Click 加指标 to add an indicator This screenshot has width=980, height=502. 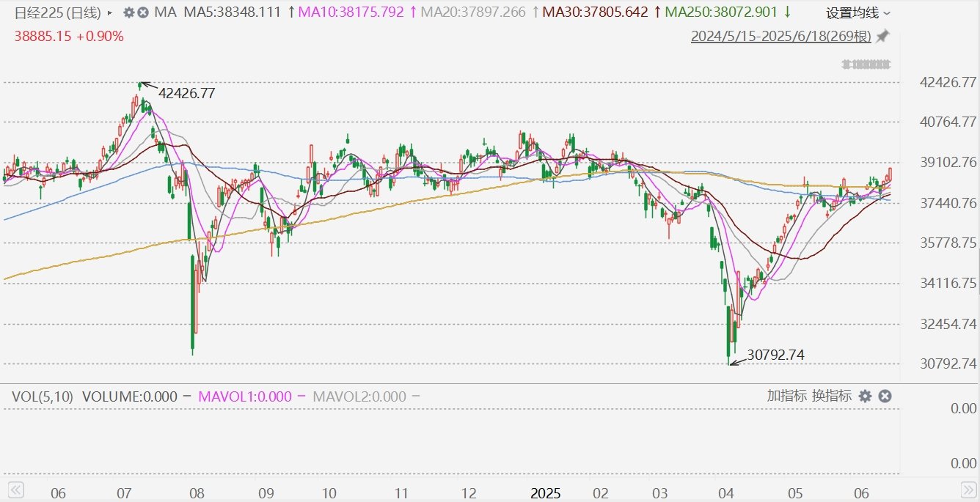point(787,396)
